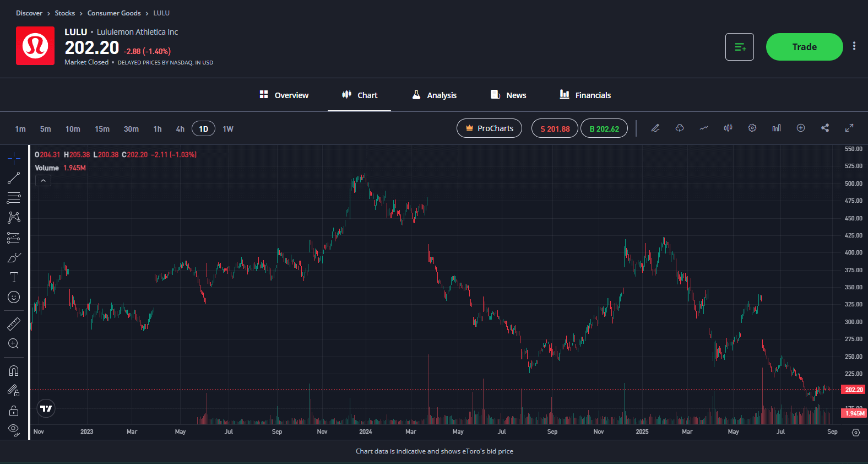Image resolution: width=868 pixels, height=464 pixels.
Task: Select the crosshair cursor tool
Action: click(14, 159)
